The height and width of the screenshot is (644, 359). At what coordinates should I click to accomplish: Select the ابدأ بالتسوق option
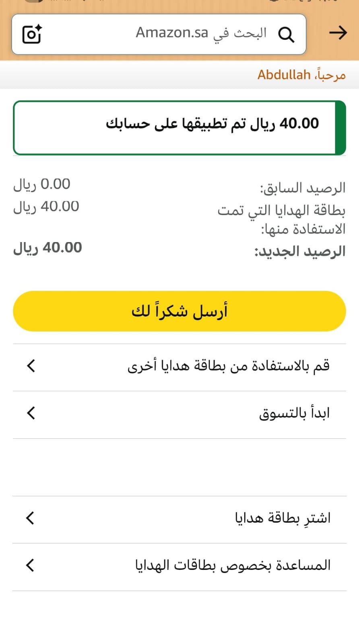(x=294, y=413)
